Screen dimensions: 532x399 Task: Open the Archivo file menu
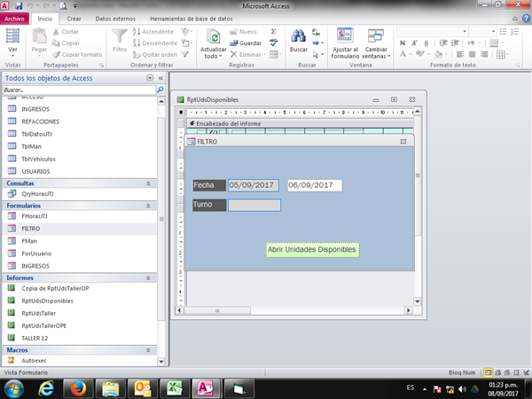point(16,18)
